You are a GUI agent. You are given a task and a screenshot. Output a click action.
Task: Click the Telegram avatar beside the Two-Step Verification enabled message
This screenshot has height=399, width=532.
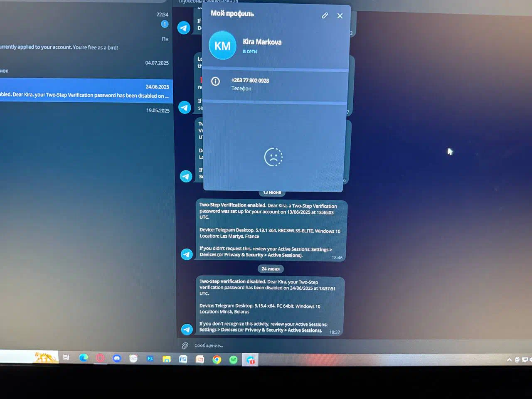187,254
